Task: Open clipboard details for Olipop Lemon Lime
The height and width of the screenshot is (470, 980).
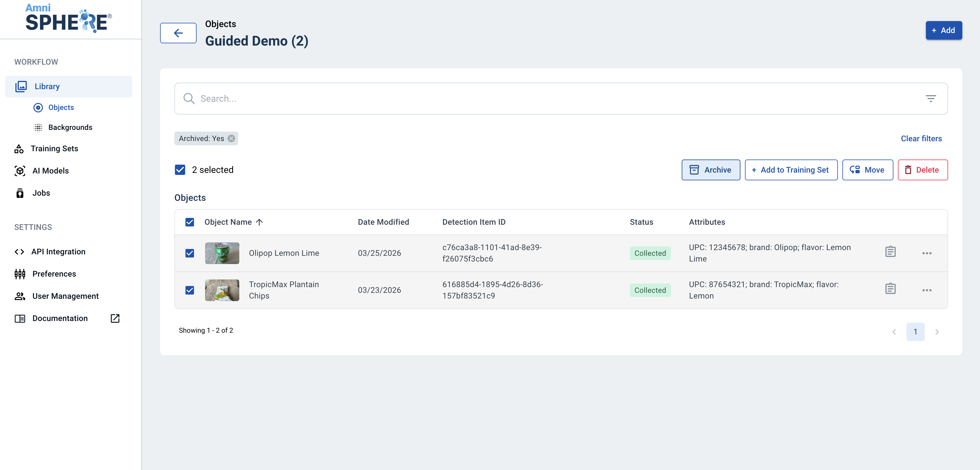Action: [x=890, y=252]
